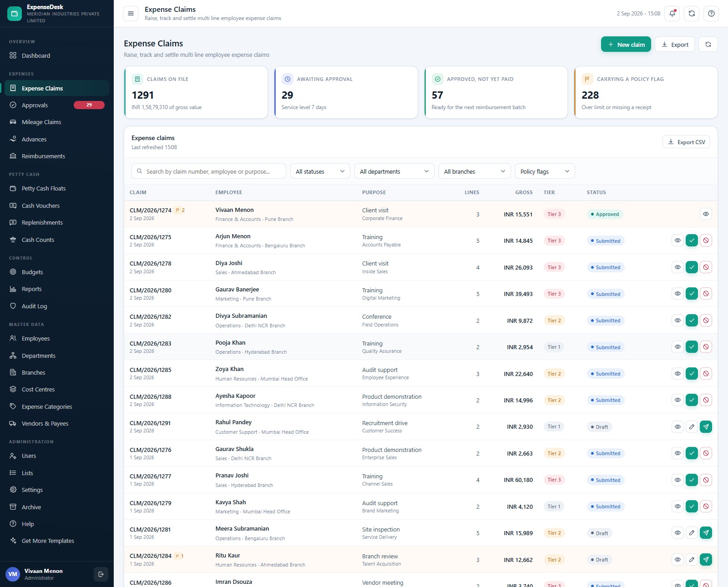The width and height of the screenshot is (728, 587).
Task: Click the policy flag badge on CLM/2026/1274
Action: tap(180, 210)
